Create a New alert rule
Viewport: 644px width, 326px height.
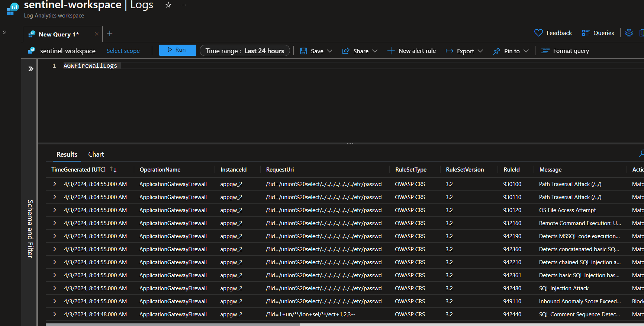pyautogui.click(x=412, y=51)
